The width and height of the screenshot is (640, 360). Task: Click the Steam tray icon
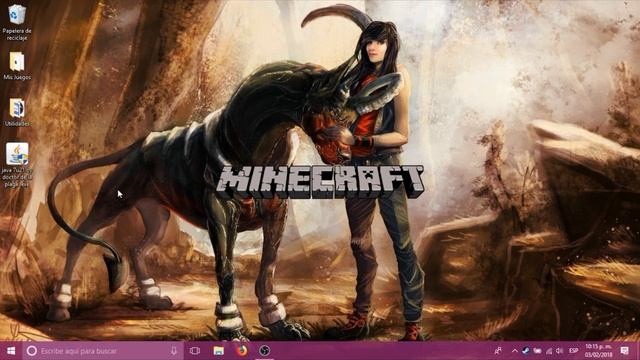[526, 351]
